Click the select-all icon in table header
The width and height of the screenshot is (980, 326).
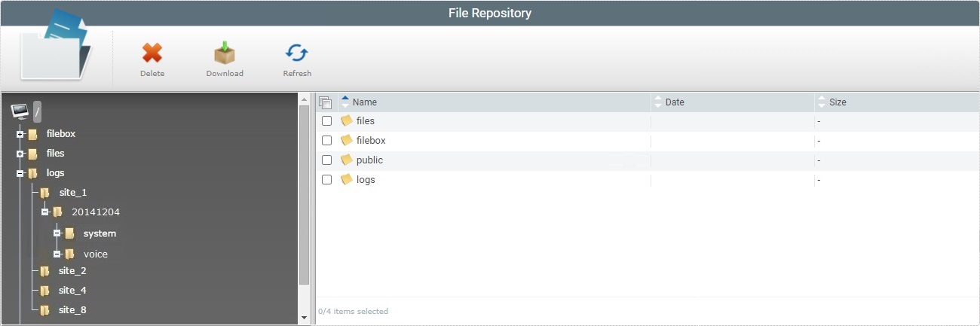326,102
